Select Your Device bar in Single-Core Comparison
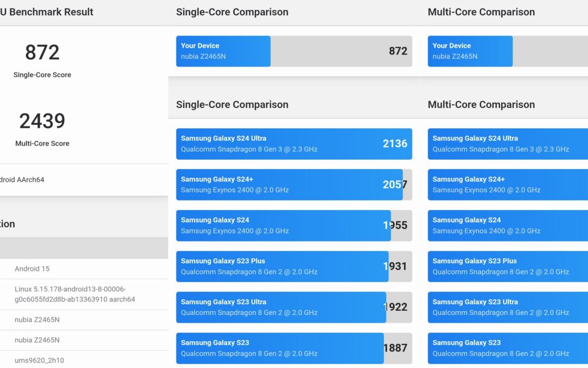 [x=293, y=51]
